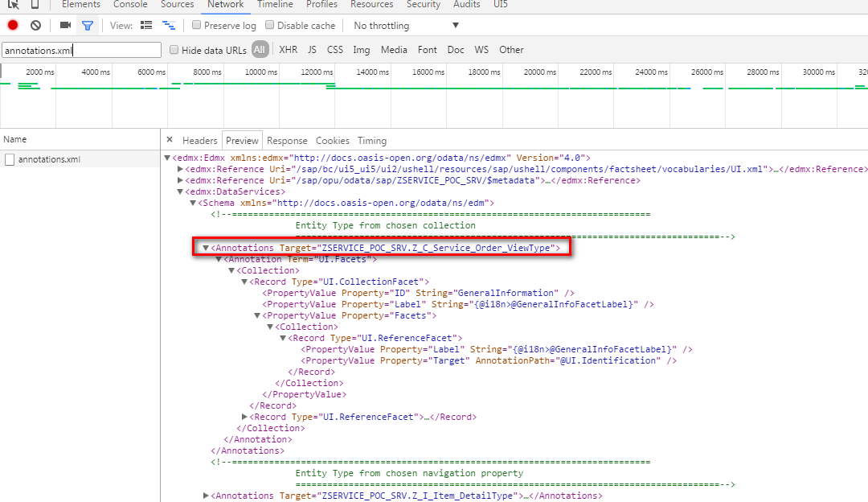Collapse the Annotation Term UI.Facets node
This screenshot has height=502, width=868.
pos(219,259)
